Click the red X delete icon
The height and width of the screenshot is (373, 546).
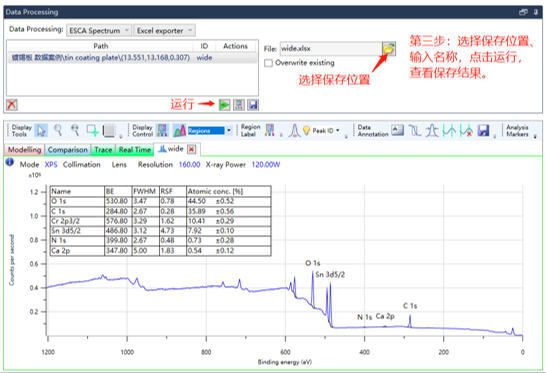pos(12,104)
